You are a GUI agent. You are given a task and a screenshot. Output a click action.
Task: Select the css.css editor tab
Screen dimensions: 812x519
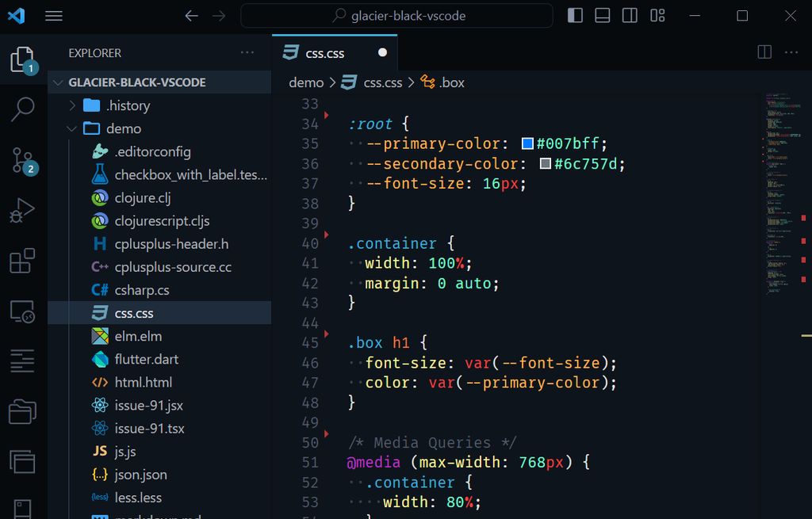pyautogui.click(x=325, y=53)
